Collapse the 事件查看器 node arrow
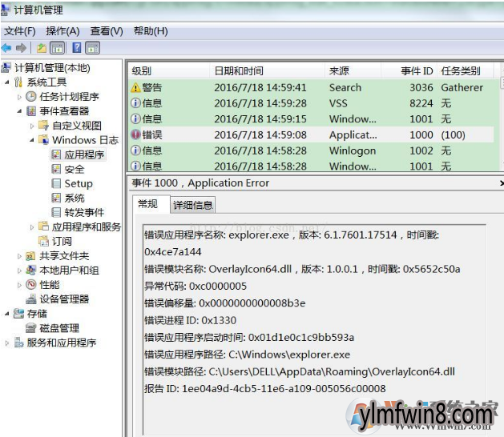This screenshot has height=437, width=504. coord(19,111)
